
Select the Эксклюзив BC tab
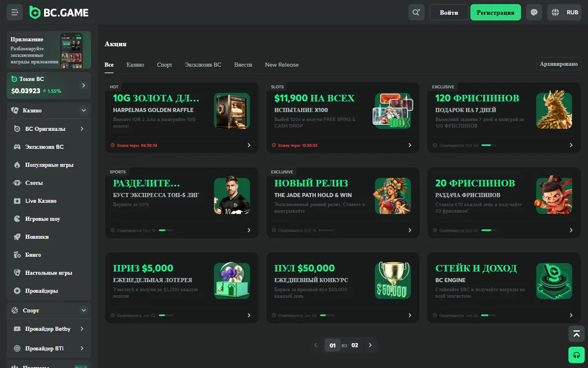tap(203, 65)
